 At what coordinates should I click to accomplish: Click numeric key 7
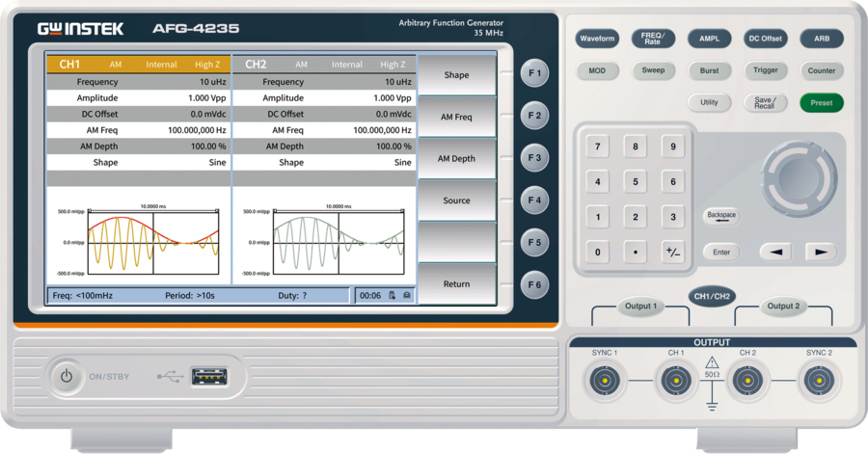(x=597, y=147)
